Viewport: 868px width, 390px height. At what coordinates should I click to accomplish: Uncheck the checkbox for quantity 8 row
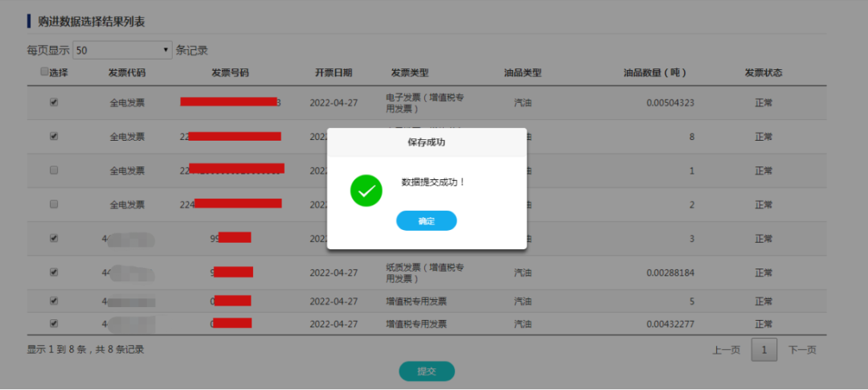pyautogui.click(x=54, y=136)
